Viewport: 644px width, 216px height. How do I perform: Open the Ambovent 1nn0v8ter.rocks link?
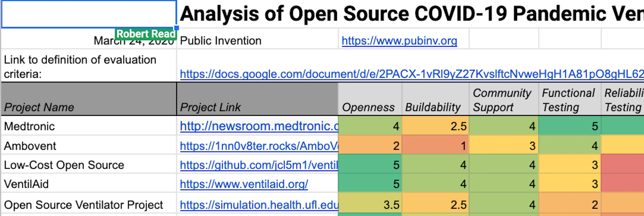259,146
